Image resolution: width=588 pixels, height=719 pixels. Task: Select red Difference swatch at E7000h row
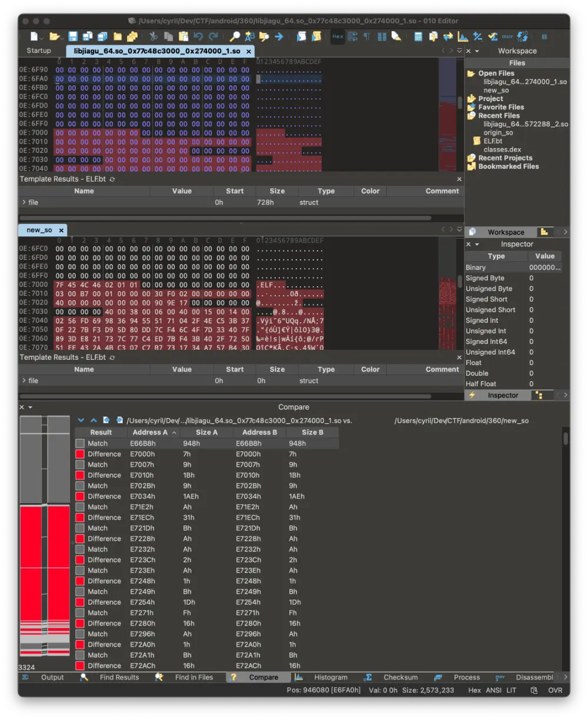tap(80, 454)
